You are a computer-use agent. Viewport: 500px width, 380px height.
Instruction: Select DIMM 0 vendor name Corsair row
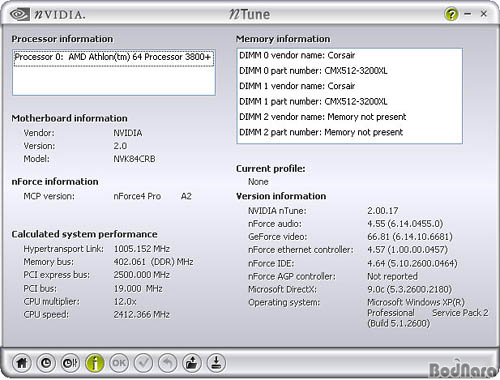[x=349, y=55]
